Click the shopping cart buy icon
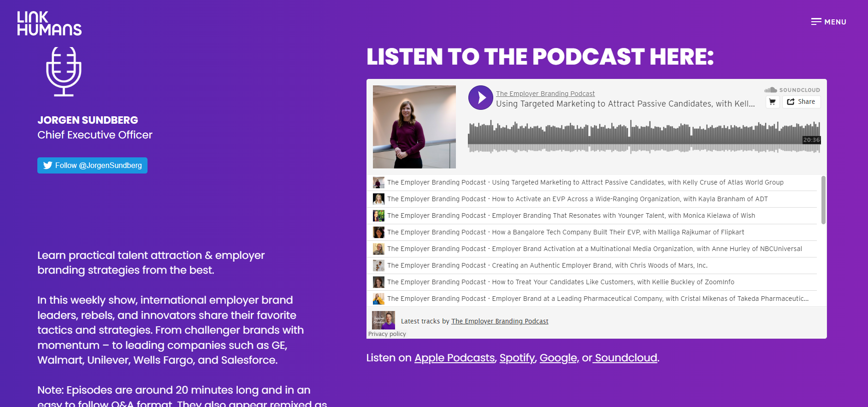This screenshot has width=868, height=407. pyautogui.click(x=772, y=102)
